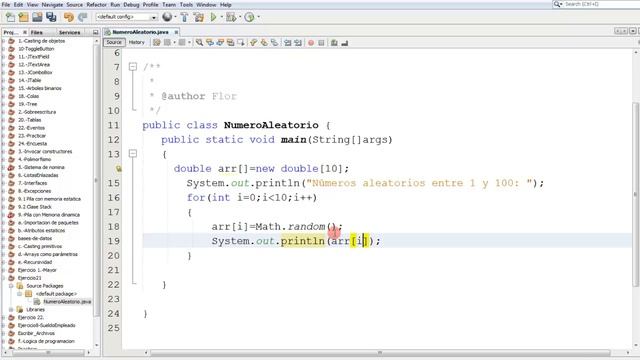Click the Profile Project clock icon
The width and height of the screenshot is (640, 360).
pyautogui.click(x=249, y=17)
